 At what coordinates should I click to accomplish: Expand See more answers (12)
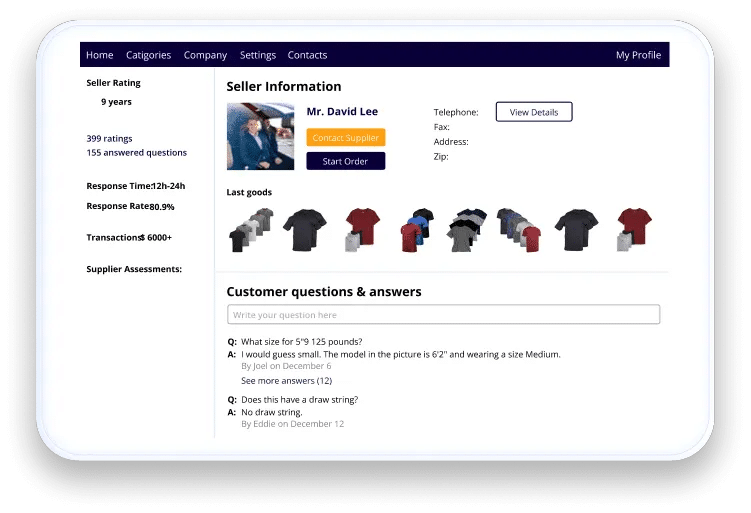click(286, 381)
